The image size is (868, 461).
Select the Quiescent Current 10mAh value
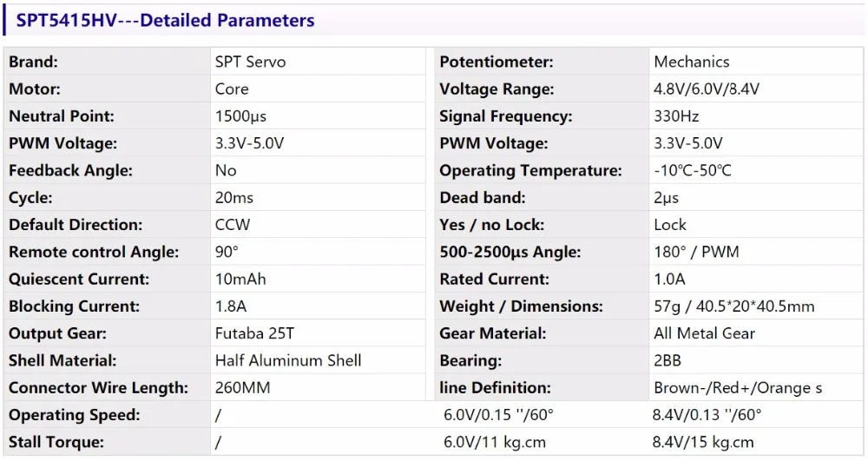click(x=240, y=279)
